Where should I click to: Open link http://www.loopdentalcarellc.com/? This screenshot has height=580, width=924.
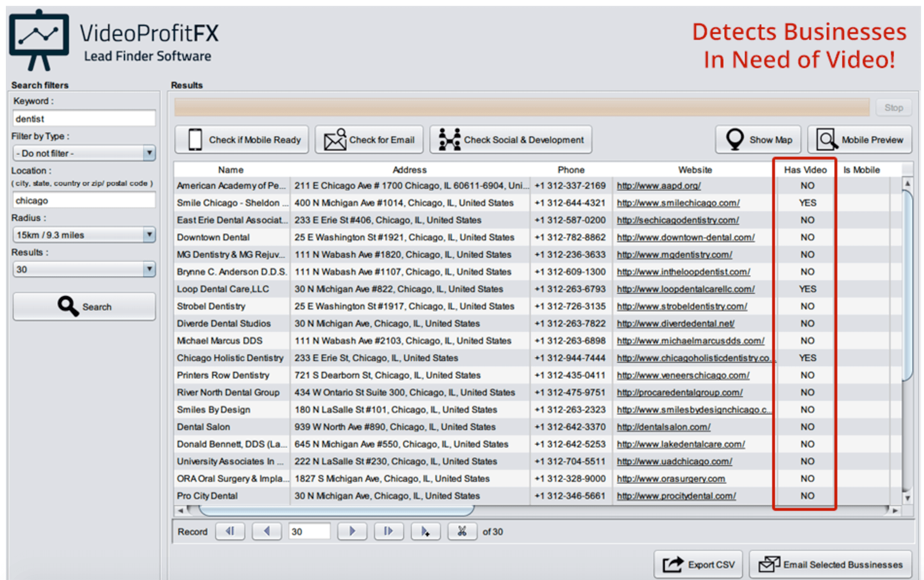click(x=685, y=289)
